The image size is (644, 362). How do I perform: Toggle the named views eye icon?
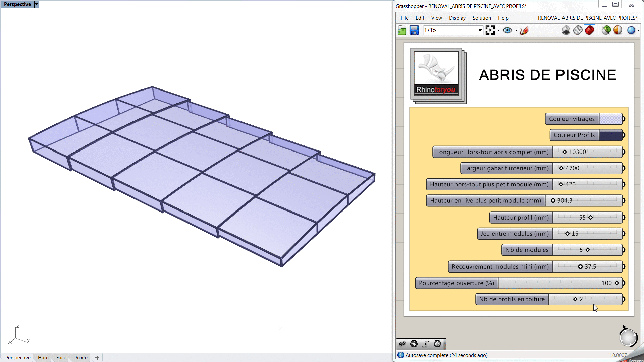pyautogui.click(x=507, y=30)
